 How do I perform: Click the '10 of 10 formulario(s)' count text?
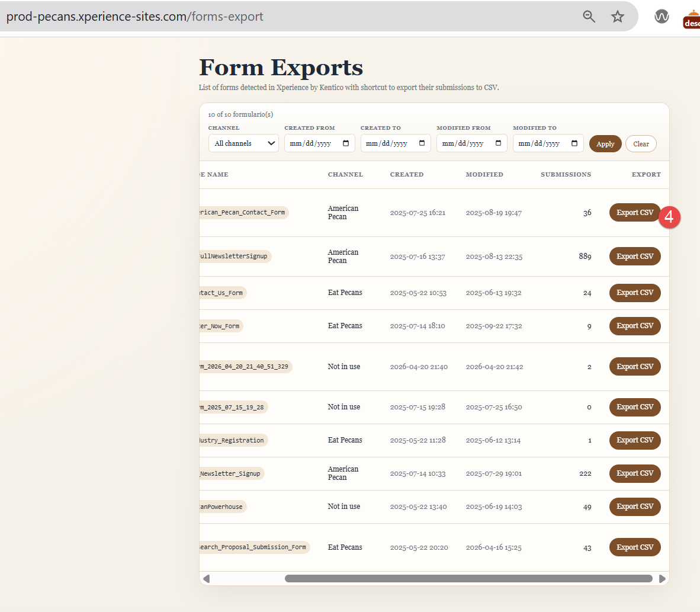240,114
